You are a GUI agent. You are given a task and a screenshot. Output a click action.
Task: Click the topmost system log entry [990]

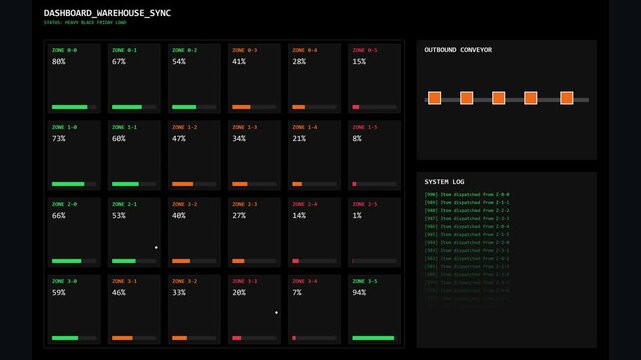point(467,195)
